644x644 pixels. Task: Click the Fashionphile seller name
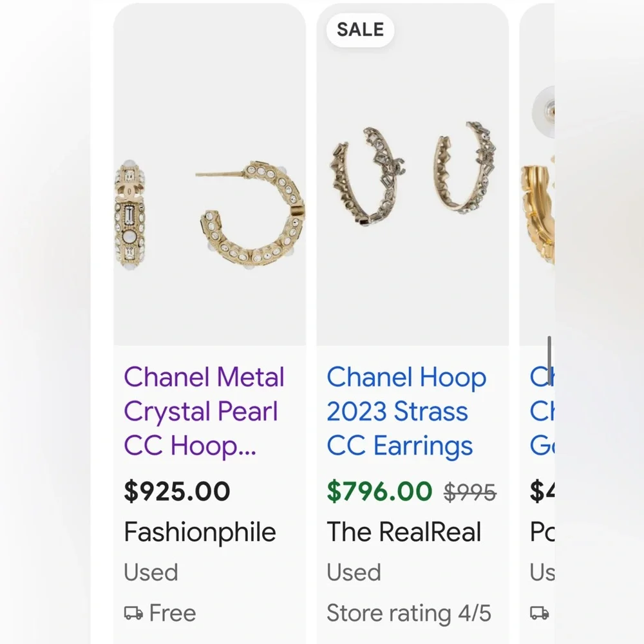tap(200, 532)
